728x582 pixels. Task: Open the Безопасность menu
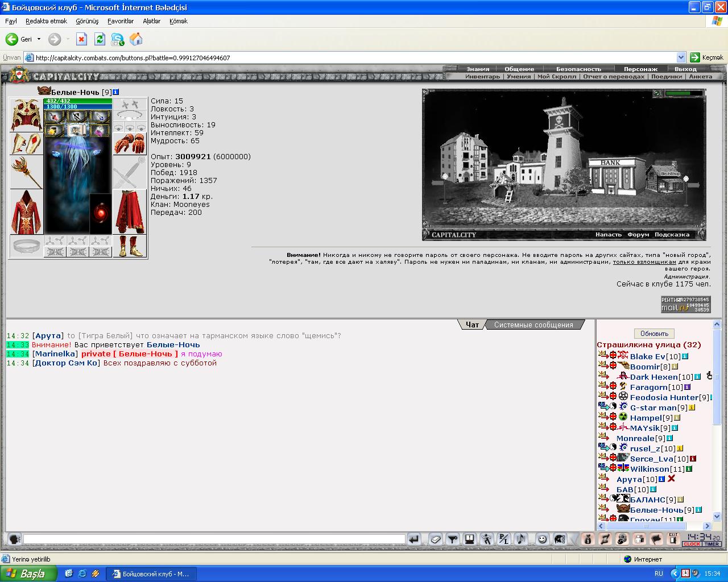tap(578, 69)
